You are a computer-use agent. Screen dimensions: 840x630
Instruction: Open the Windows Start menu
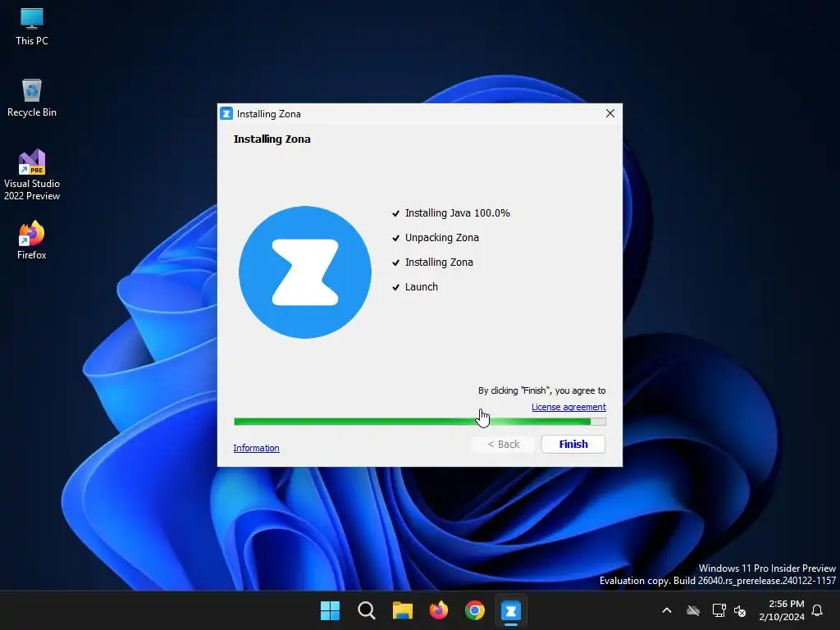(330, 610)
